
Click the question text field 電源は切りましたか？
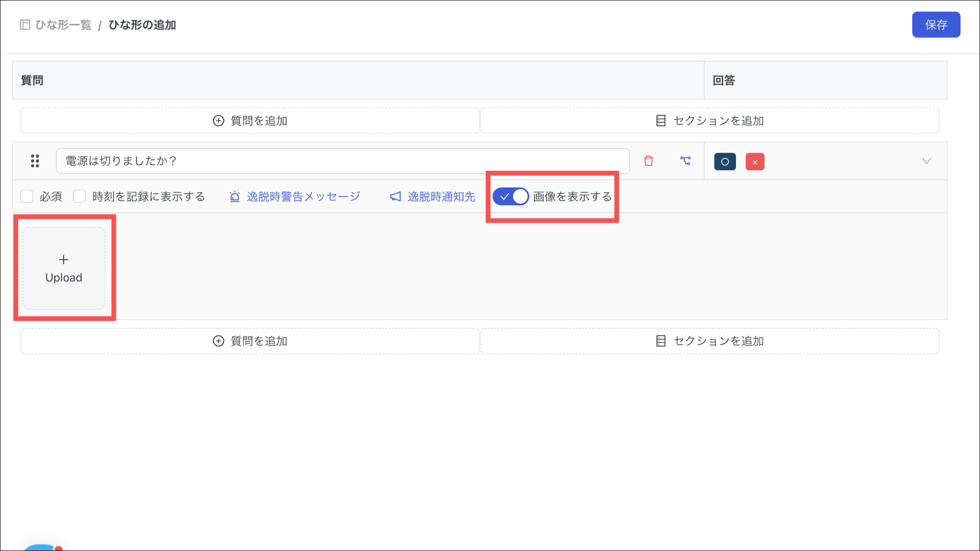click(342, 161)
